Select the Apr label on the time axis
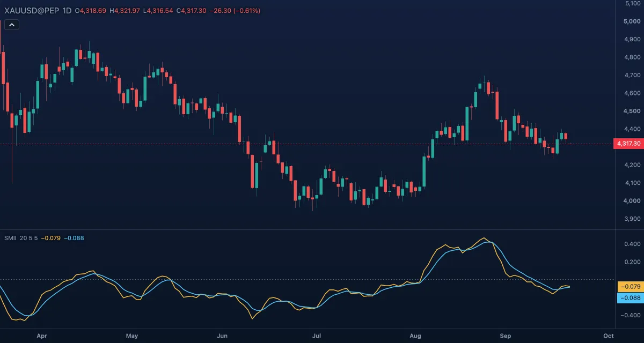The height and width of the screenshot is (343, 644). [x=42, y=336]
